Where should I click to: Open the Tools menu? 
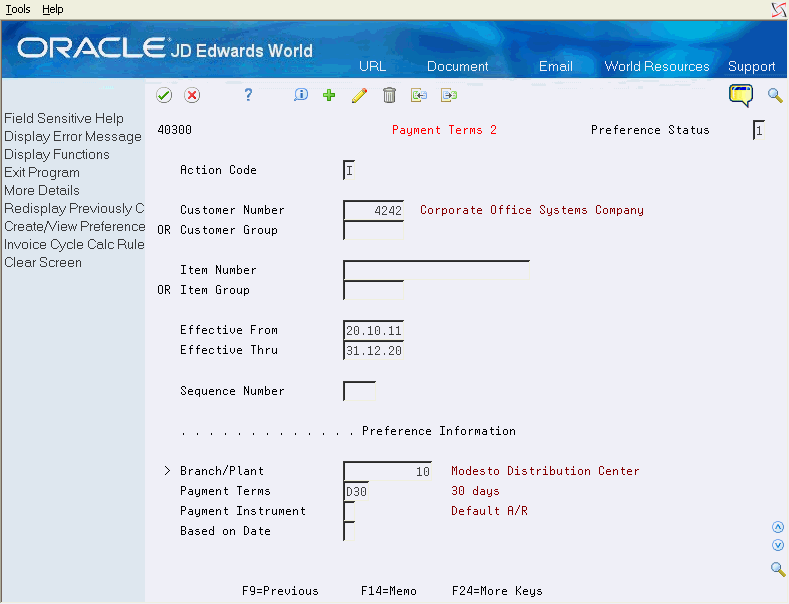(18, 9)
